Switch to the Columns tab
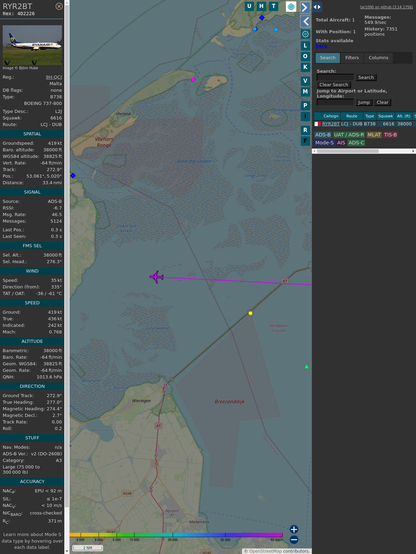 pos(378,58)
